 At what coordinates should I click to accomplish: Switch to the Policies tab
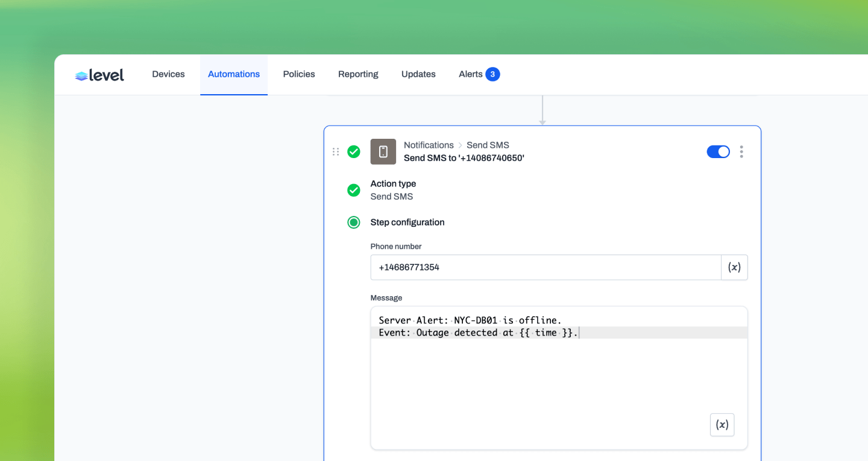pos(299,74)
